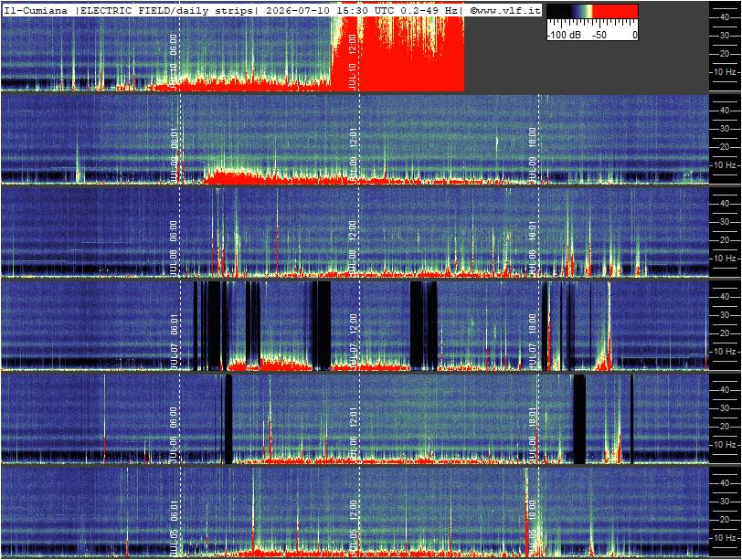Click the ELECTRIC FIELD/daily strips header text
This screenshot has height=560, width=742.
click(165, 10)
